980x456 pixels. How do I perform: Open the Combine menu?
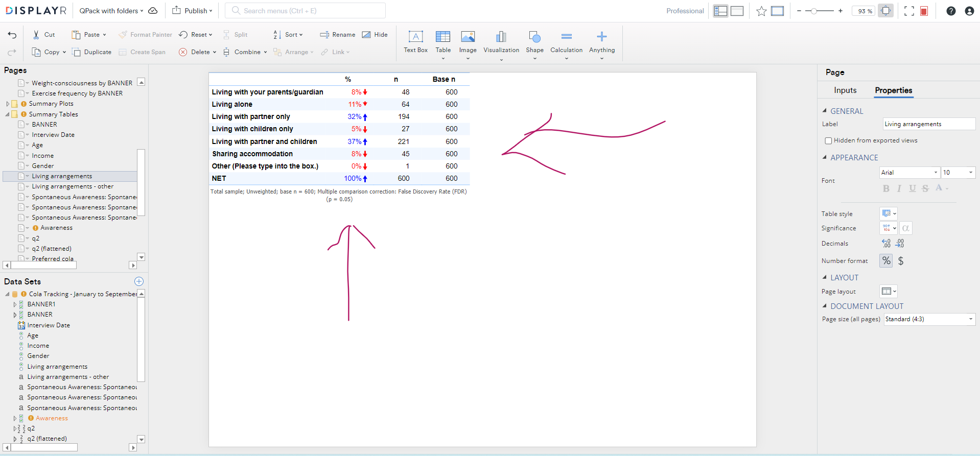(245, 52)
